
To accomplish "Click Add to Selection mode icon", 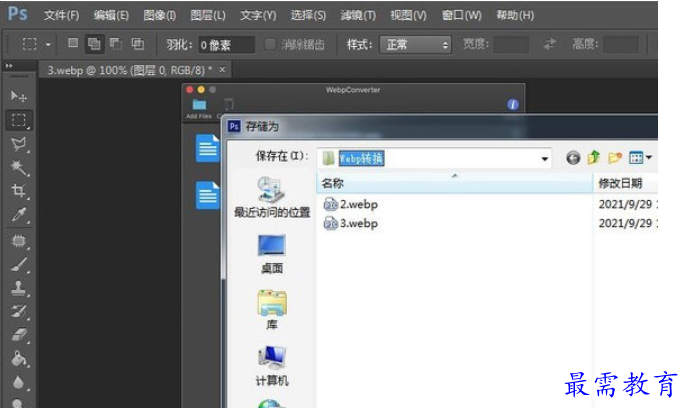I will click(94, 44).
